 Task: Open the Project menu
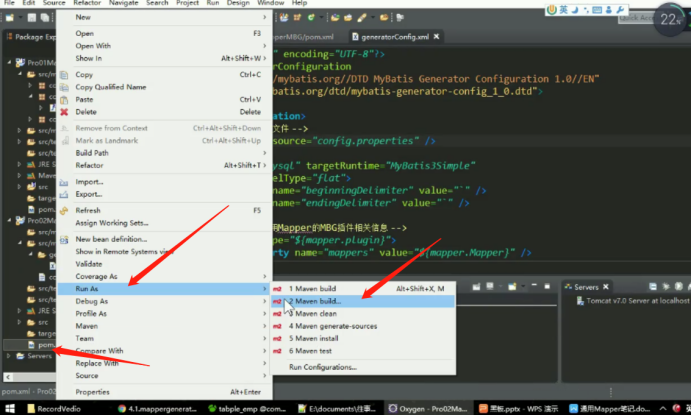click(187, 3)
